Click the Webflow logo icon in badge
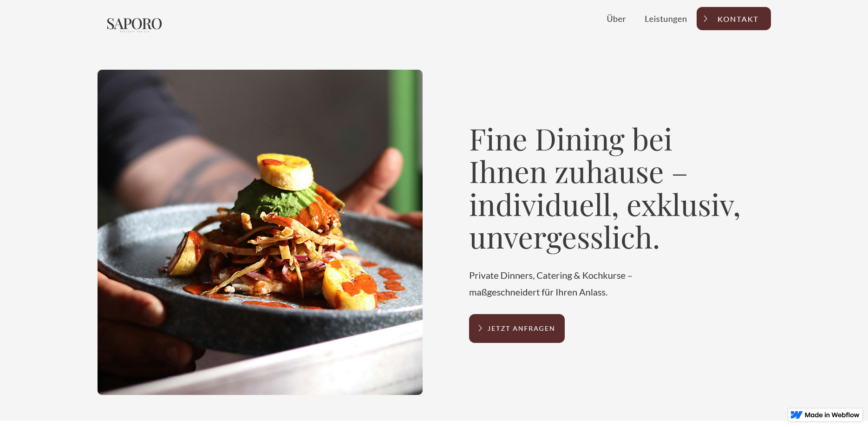This screenshot has width=868, height=427. [x=796, y=415]
